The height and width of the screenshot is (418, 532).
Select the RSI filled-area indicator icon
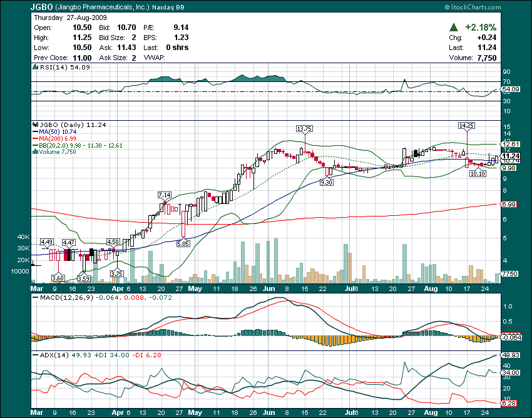[x=36, y=67]
